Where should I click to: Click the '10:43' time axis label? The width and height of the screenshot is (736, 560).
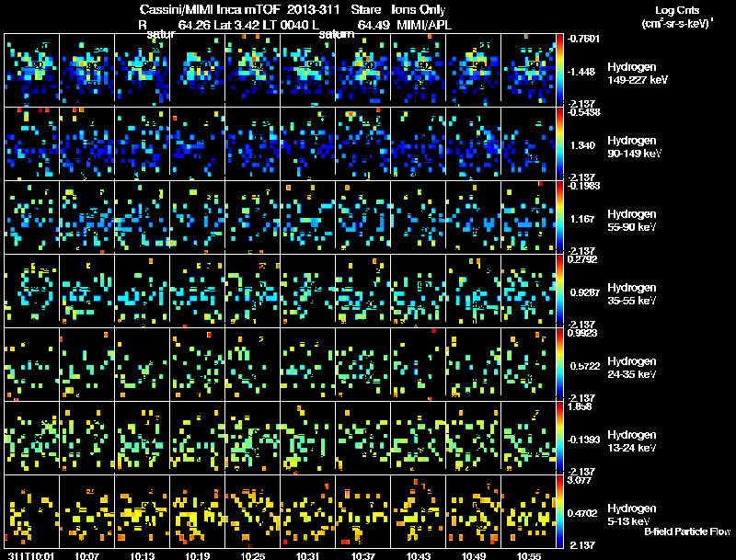click(419, 555)
